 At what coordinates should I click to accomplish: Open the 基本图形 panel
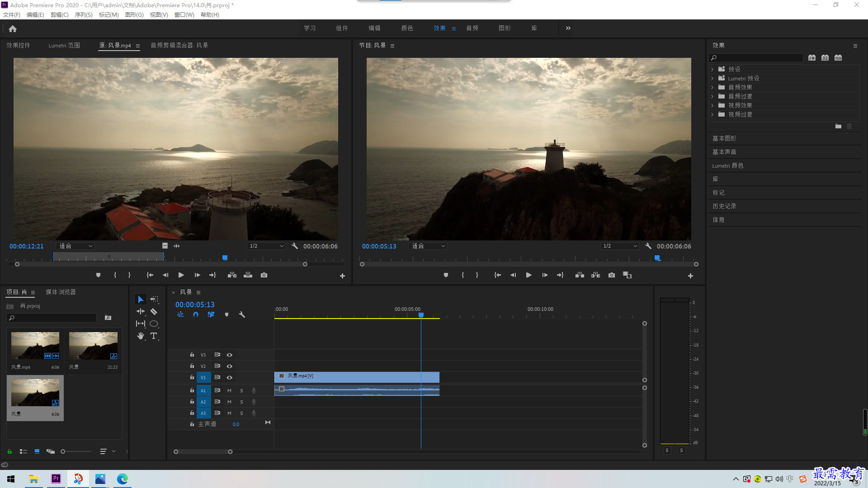[724, 138]
